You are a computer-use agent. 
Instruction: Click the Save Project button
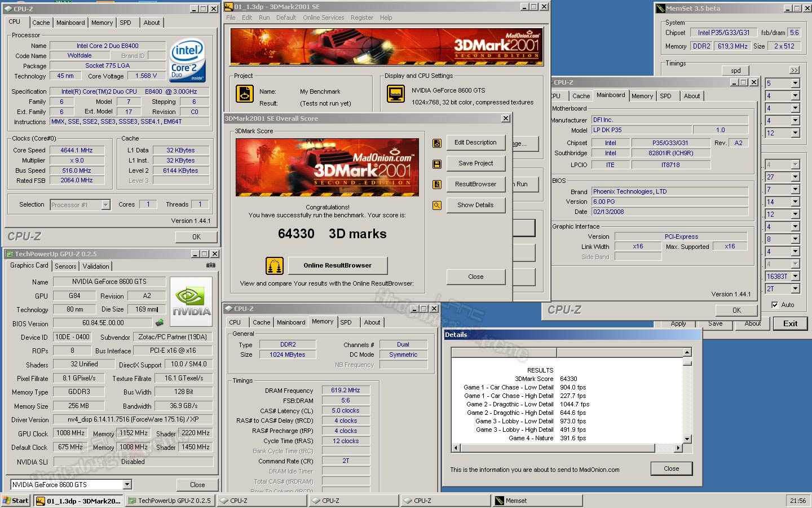point(475,164)
